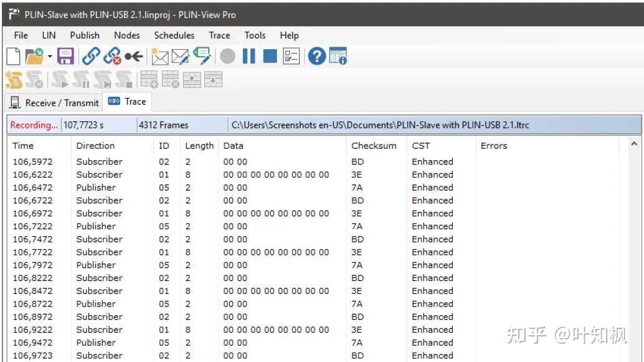Click the PLIN-View Pro title bar app icon
This screenshot has width=644, height=362.
pos(14,14)
